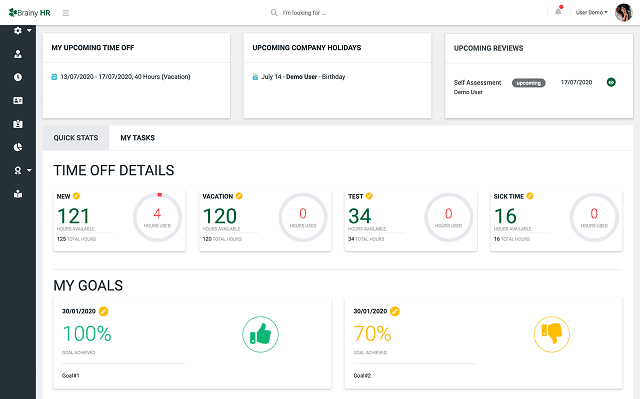Open the ID card sidebar icon
Image resolution: width=640 pixels, height=399 pixels.
click(18, 100)
